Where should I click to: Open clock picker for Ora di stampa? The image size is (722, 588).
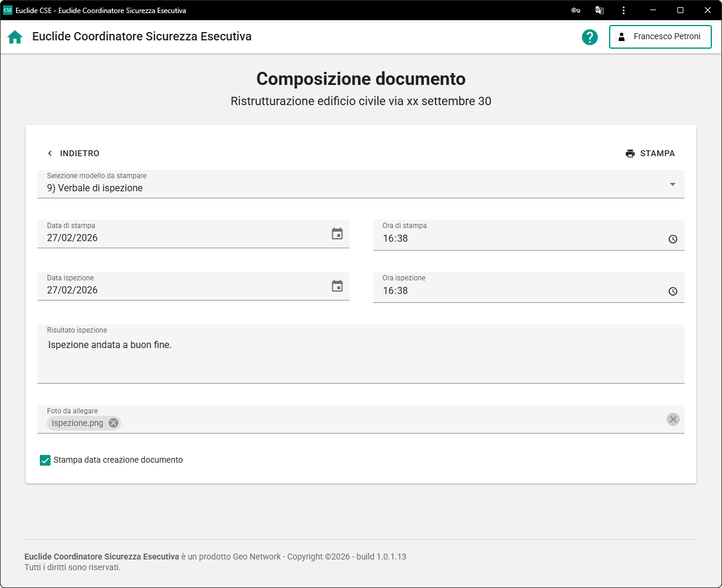click(x=673, y=239)
